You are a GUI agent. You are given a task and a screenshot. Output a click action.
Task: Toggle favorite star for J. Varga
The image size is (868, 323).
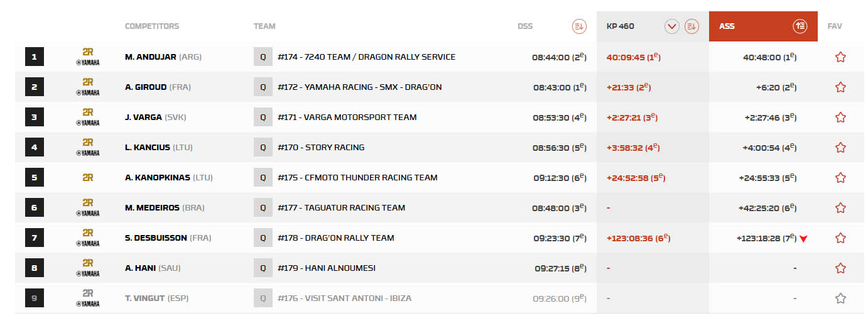point(840,118)
